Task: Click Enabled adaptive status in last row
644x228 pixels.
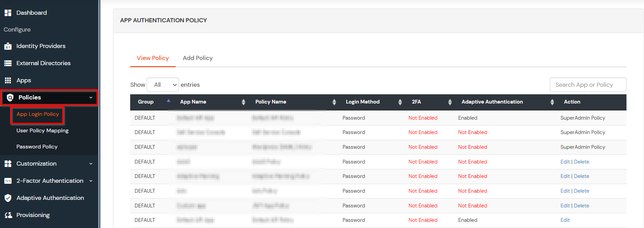Action: click(x=467, y=220)
